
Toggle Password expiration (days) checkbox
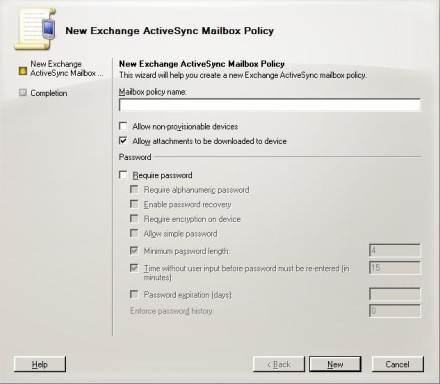[x=134, y=294]
